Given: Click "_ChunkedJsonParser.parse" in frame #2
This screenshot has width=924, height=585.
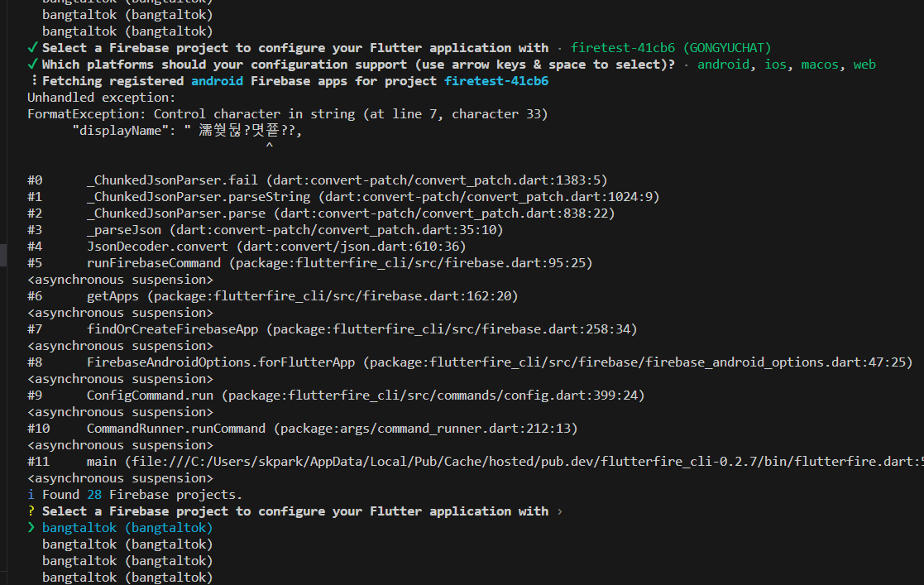Looking at the screenshot, I should [176, 213].
